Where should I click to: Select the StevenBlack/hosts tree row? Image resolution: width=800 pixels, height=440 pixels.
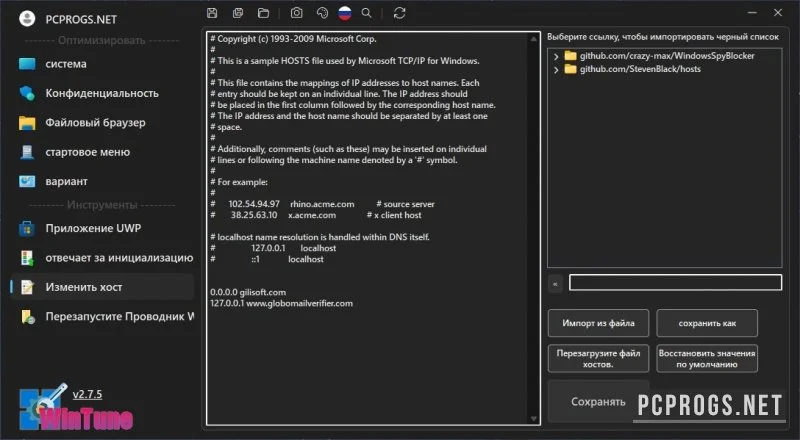point(640,69)
